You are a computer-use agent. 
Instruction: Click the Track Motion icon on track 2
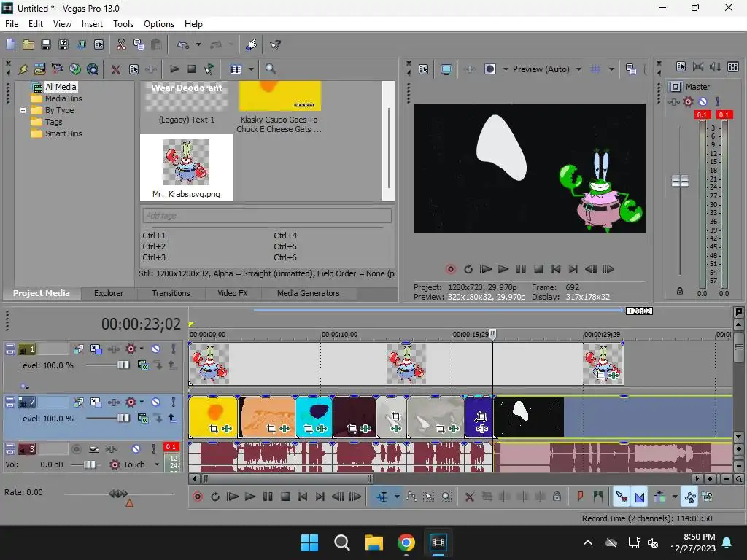coord(96,402)
